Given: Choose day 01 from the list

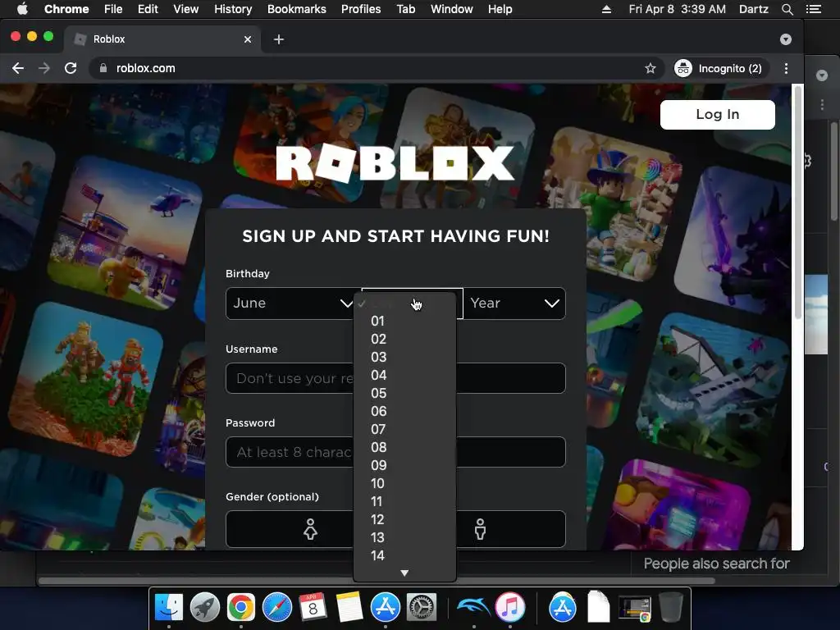Looking at the screenshot, I should [x=404, y=321].
